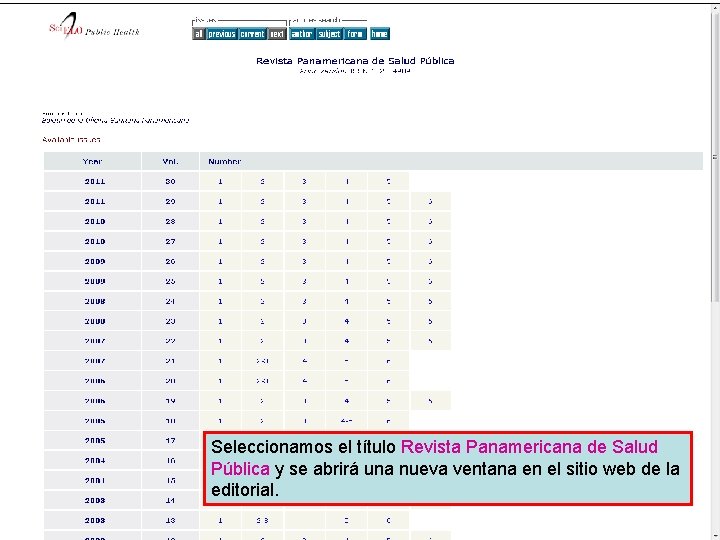Go to the 'previous' issue button
The image size is (720, 540).
click(222, 34)
